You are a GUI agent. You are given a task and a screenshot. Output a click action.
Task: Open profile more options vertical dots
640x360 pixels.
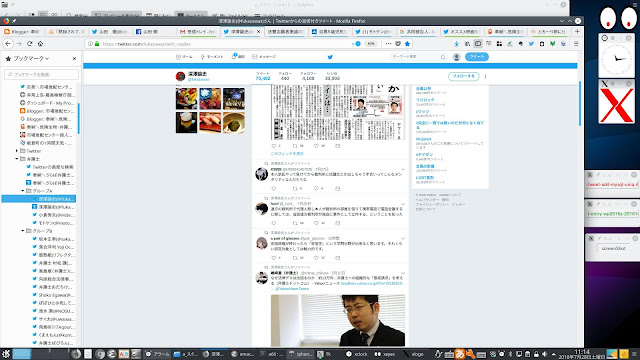coord(485,76)
